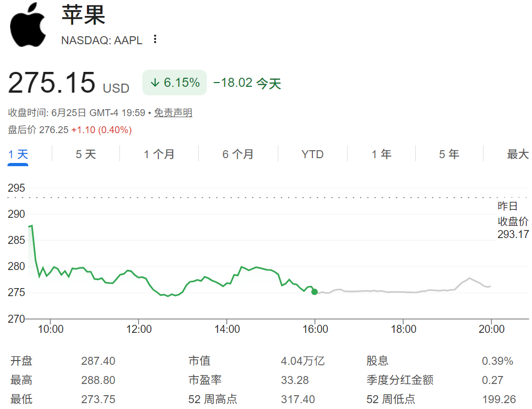Click the 20:00 time axis label
532x409 pixels.
pyautogui.click(x=491, y=329)
